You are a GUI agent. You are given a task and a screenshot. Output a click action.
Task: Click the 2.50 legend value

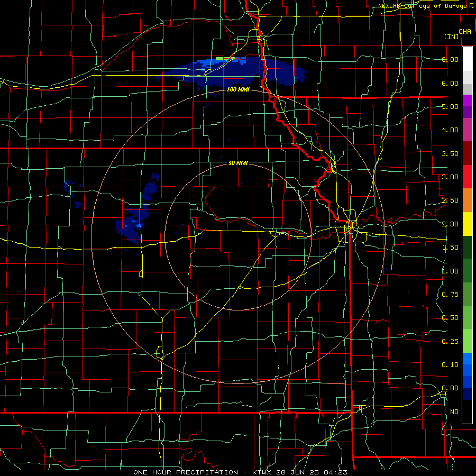click(x=450, y=200)
